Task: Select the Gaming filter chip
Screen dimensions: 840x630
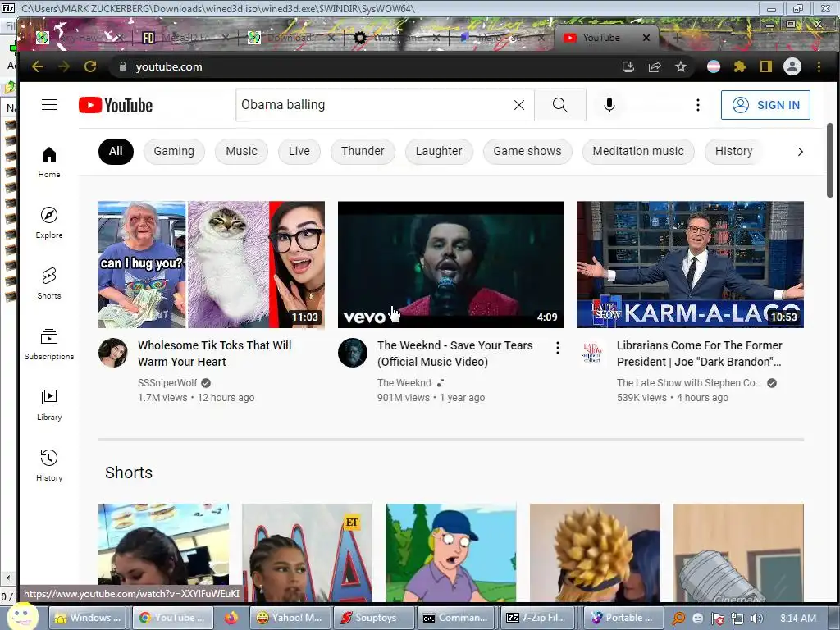Action: 174,151
